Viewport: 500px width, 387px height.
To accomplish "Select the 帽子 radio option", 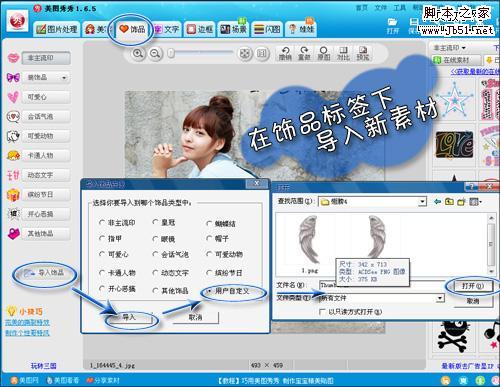I will coord(209,238).
